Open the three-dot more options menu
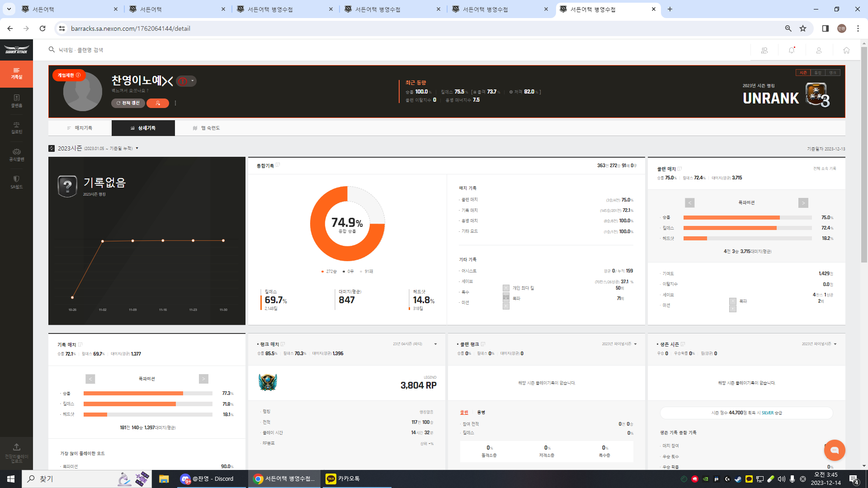868x488 pixels. tap(175, 103)
